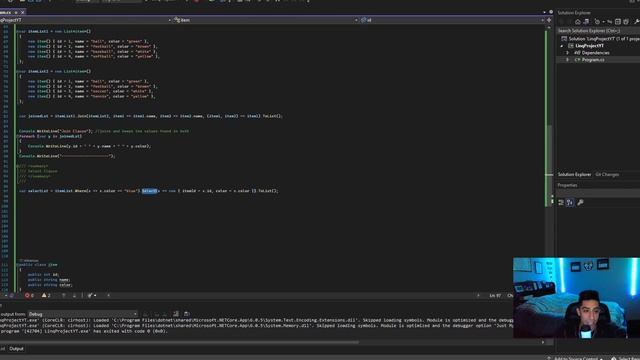Image resolution: width=640 pixels, height=360 pixels.
Task: Go to previous issue up arrow
Action: [x=64, y=296]
